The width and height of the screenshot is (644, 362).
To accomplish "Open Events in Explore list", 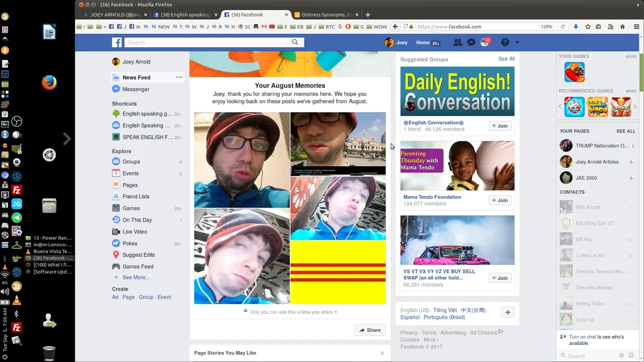I will pyautogui.click(x=130, y=173).
